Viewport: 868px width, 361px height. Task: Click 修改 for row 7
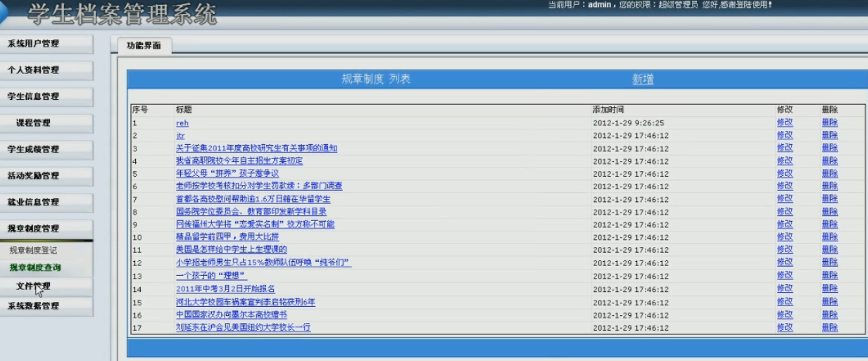[784, 199]
